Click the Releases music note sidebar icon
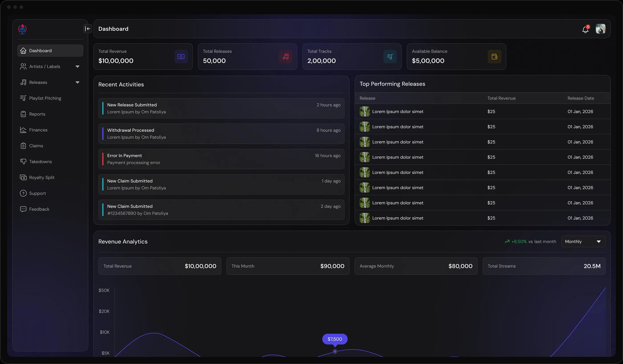 23,82
